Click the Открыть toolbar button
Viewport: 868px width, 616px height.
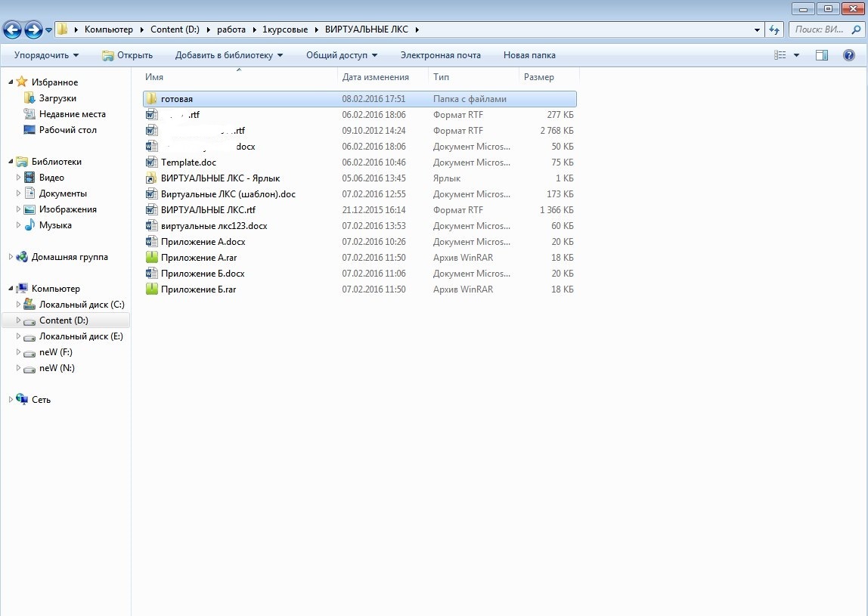tap(127, 55)
